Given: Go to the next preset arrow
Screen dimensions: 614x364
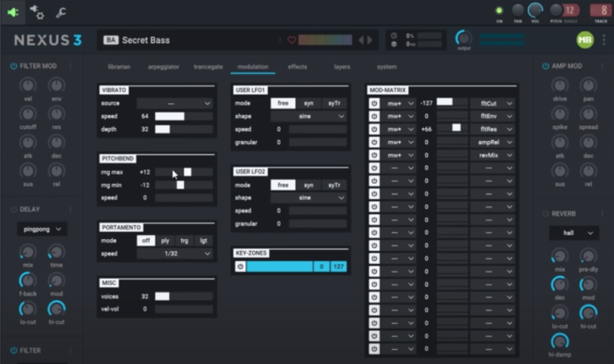Looking at the screenshot, I should tap(370, 40).
